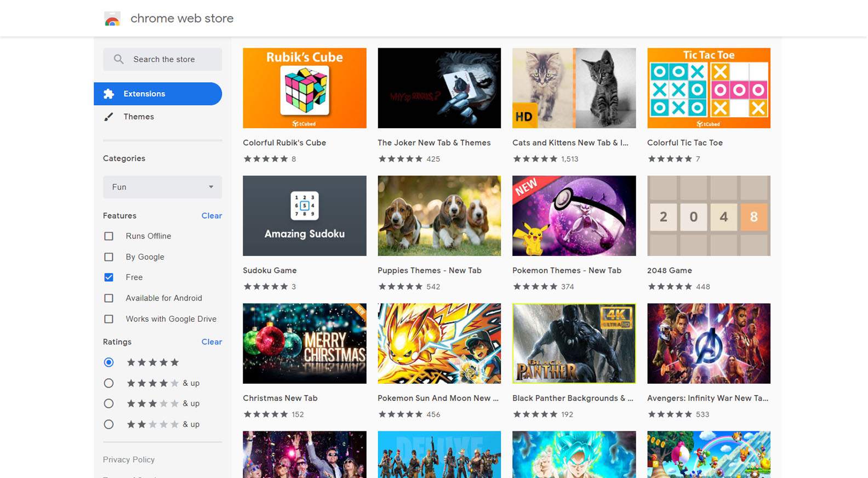Open the Amazing Sudoku thumbnail
This screenshot has height=478, width=868.
point(305,216)
